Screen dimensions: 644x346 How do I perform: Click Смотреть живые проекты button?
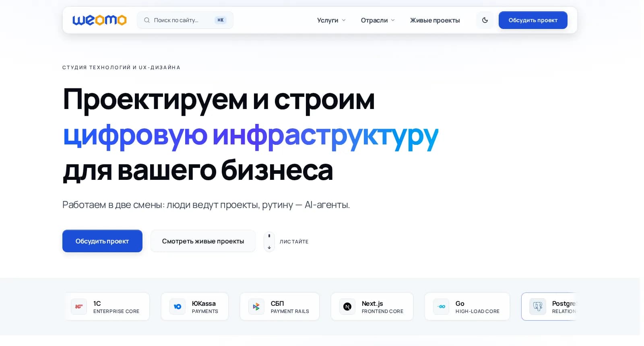(x=203, y=241)
